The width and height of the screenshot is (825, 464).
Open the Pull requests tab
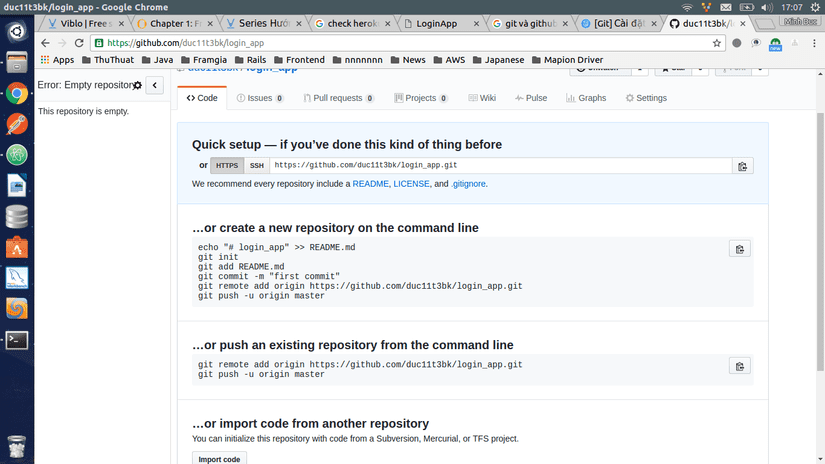click(338, 98)
